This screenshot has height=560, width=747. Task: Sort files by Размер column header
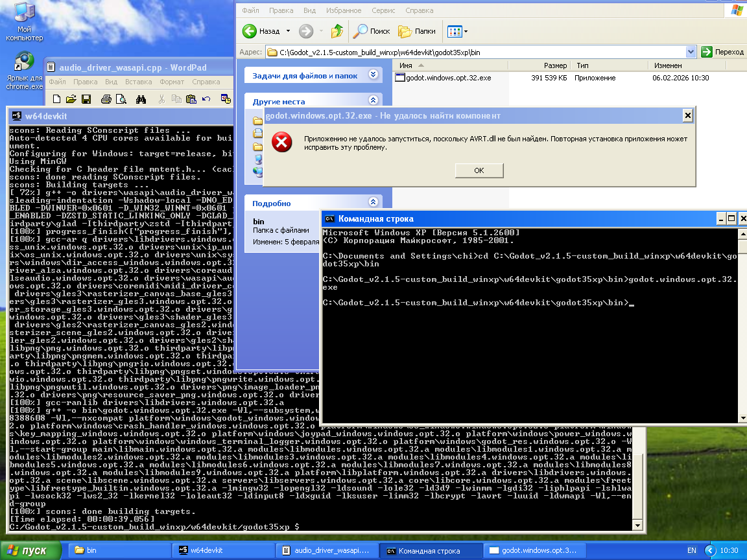539,65
